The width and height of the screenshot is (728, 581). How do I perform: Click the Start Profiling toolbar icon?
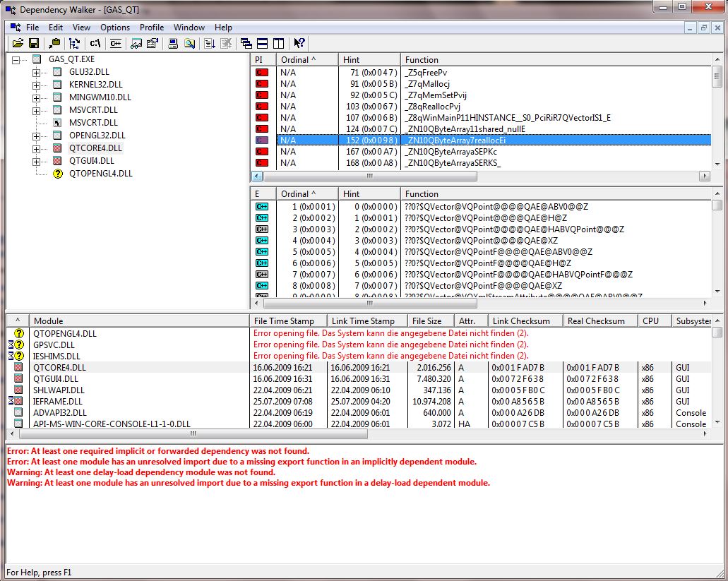(210, 44)
